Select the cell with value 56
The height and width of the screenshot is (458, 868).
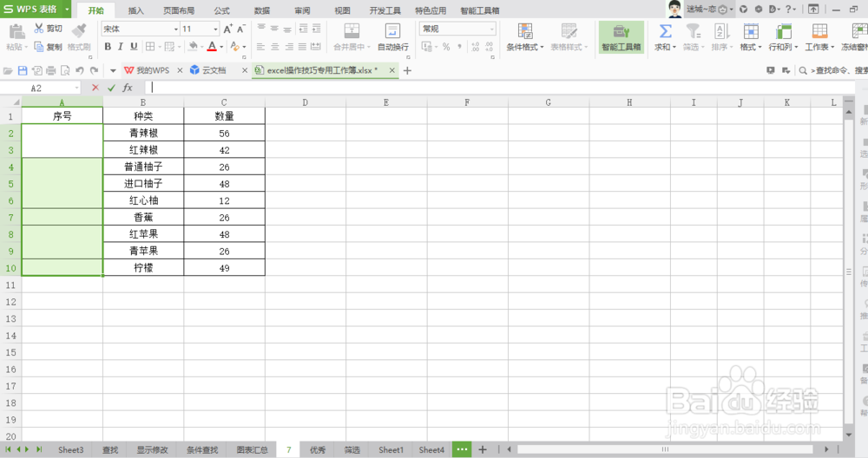pyautogui.click(x=224, y=133)
